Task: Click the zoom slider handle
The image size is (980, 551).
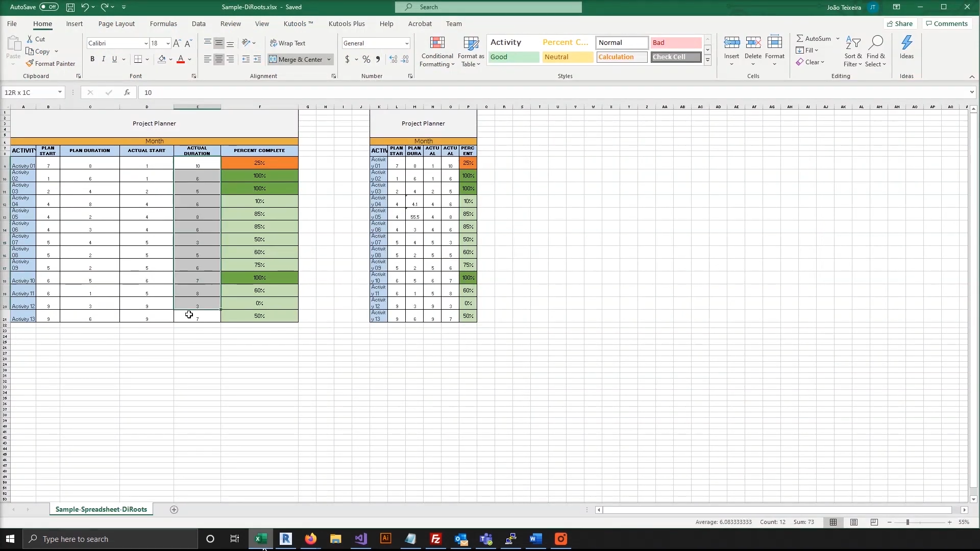Action: coord(908,522)
